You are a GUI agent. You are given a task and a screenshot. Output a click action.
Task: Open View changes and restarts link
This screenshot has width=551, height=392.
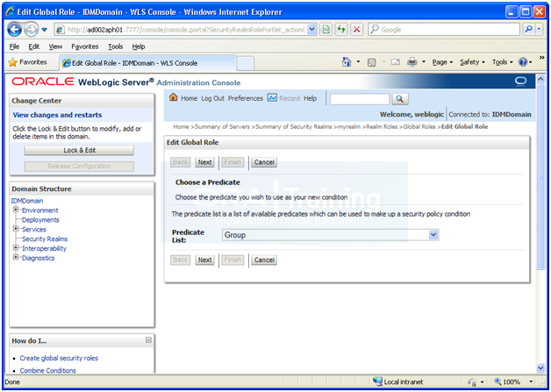coord(57,115)
